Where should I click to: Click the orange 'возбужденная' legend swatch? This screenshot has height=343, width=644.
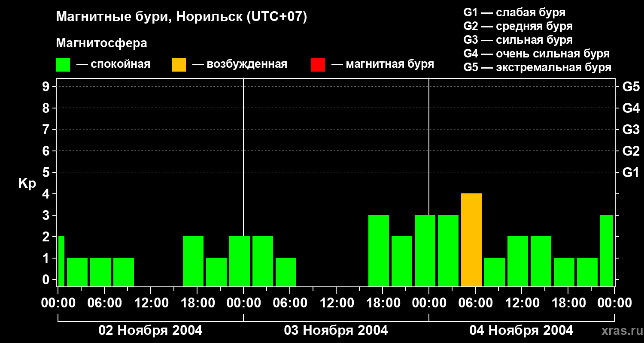[x=179, y=65]
